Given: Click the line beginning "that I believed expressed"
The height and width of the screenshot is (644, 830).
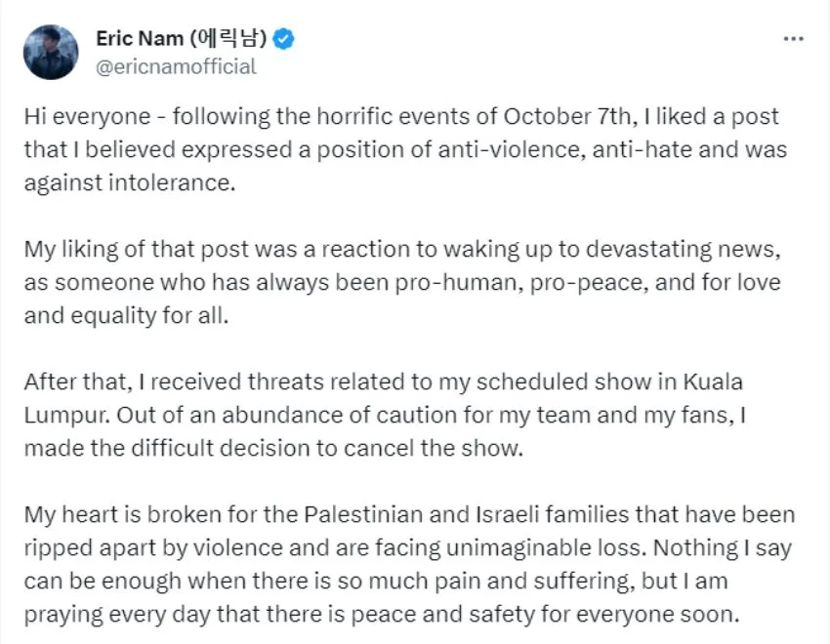Looking at the screenshot, I should [x=405, y=150].
